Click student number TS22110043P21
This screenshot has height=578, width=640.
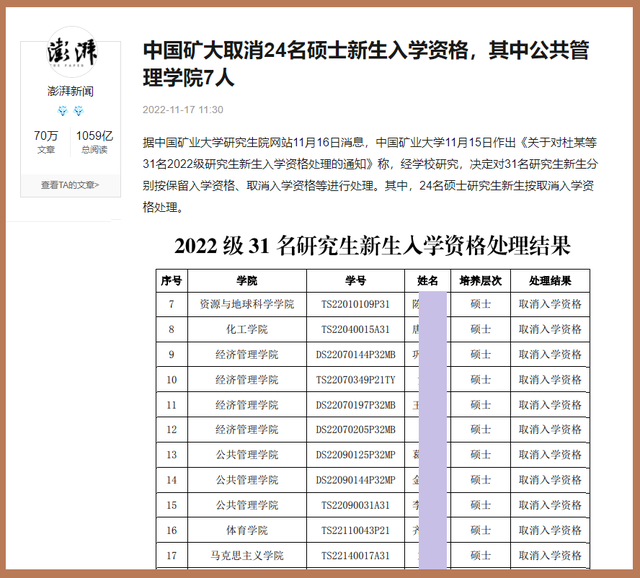tap(356, 531)
